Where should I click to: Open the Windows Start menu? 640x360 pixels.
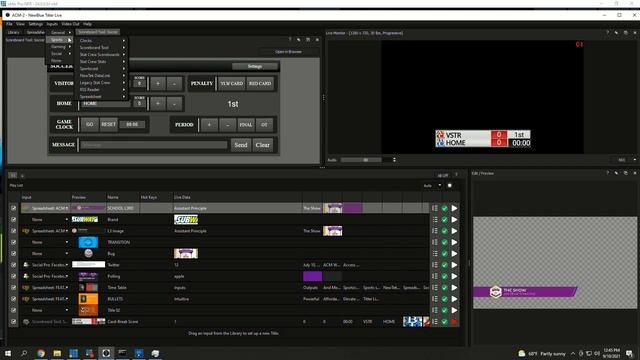tap(8, 353)
